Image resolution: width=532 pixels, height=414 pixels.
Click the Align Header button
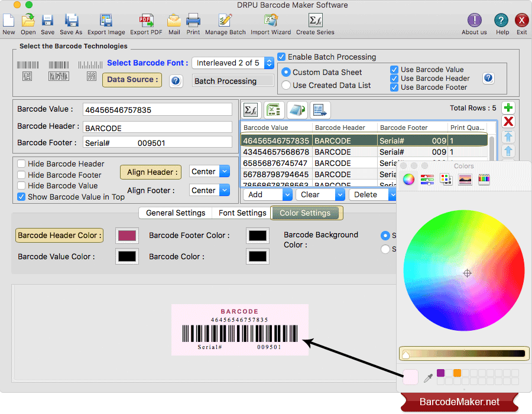click(151, 172)
